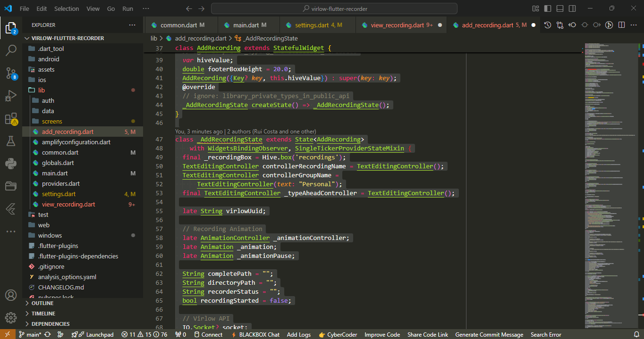644x339 pixels.
Task: Go back with the left arrow
Action: click(189, 8)
